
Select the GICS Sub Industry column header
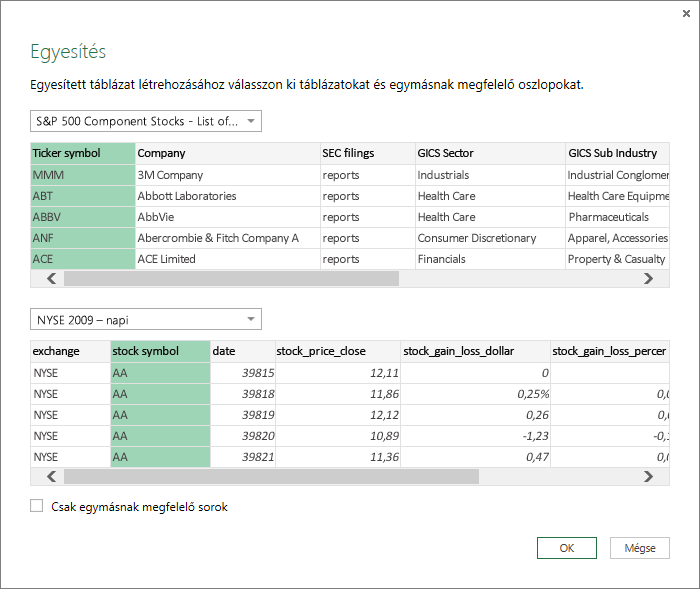[x=617, y=153]
